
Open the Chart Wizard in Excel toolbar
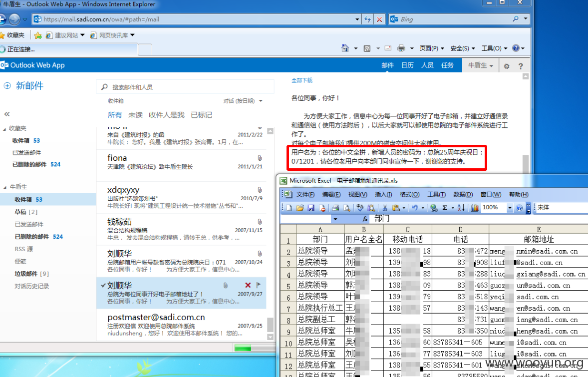click(x=475, y=208)
